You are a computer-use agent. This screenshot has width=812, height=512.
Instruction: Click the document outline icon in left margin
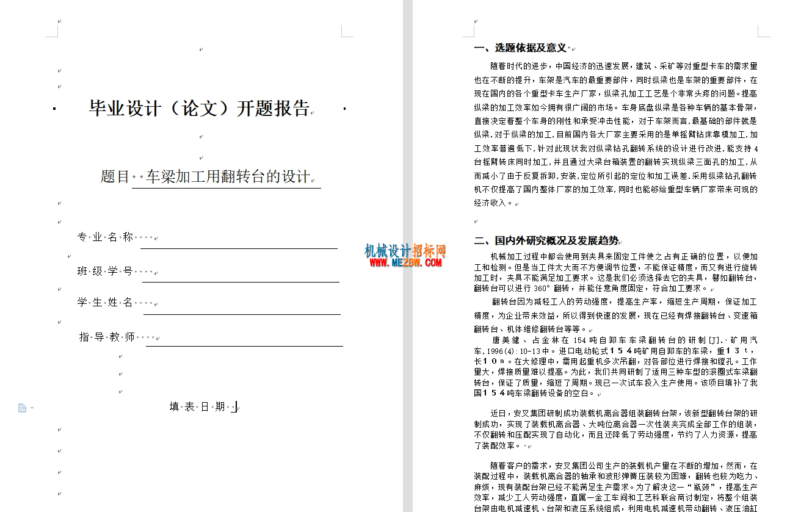click(x=22, y=408)
